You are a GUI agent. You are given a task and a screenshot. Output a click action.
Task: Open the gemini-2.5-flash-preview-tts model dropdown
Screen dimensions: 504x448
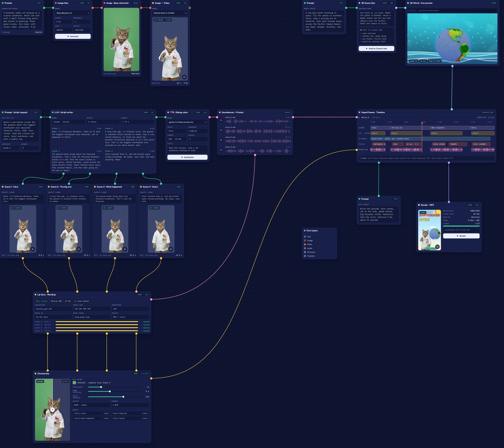point(187,122)
